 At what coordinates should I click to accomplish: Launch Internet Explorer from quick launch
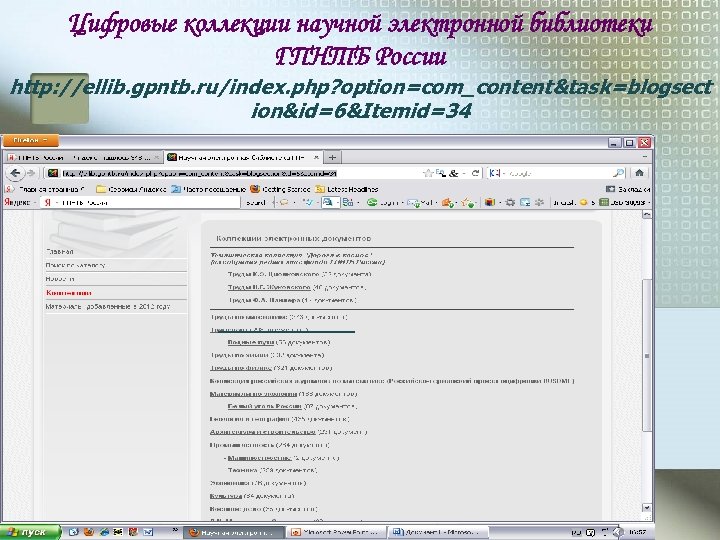(104, 532)
